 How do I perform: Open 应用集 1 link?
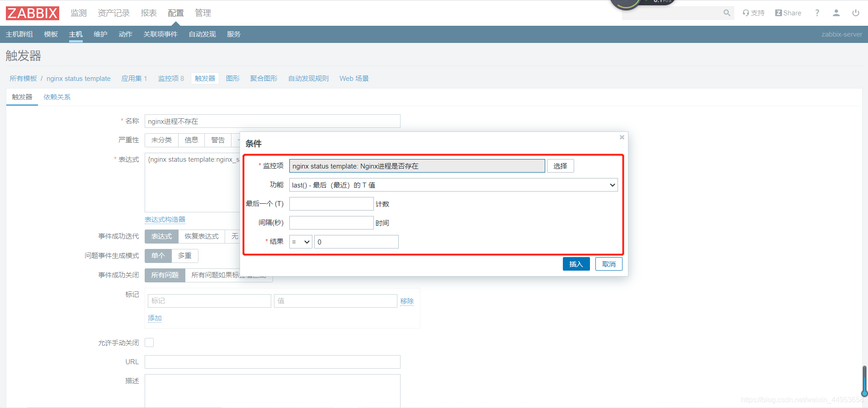pos(134,79)
